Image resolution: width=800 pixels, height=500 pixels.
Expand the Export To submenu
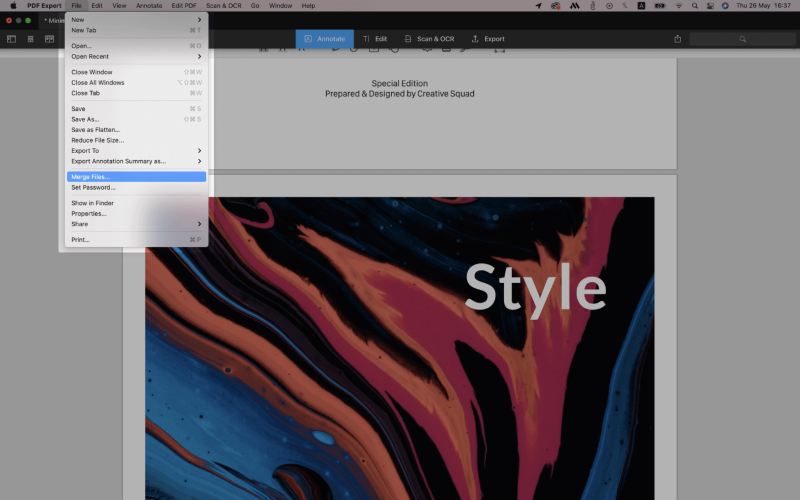(x=136, y=151)
